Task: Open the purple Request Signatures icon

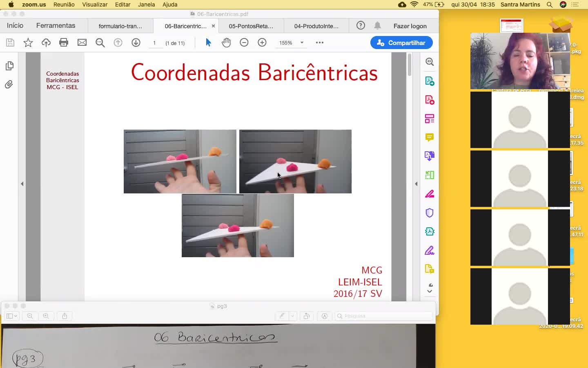Action: [430, 250]
